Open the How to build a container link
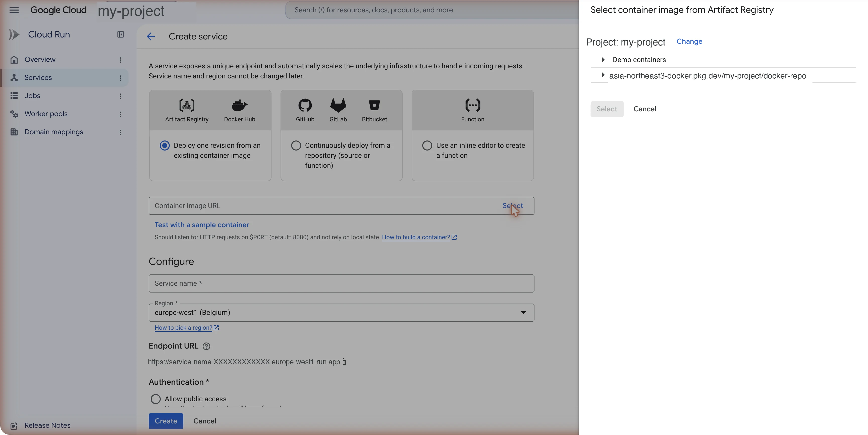 tap(419, 237)
